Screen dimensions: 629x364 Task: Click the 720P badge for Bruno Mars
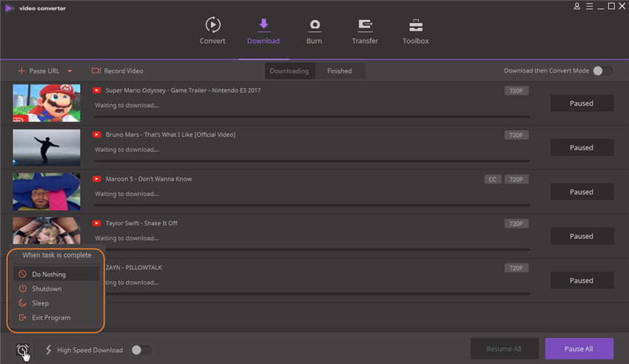[x=517, y=135]
